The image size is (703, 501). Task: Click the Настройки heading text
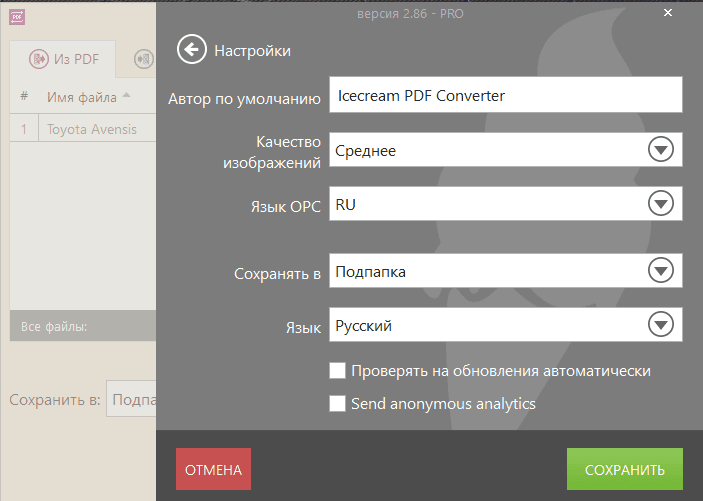tap(252, 50)
